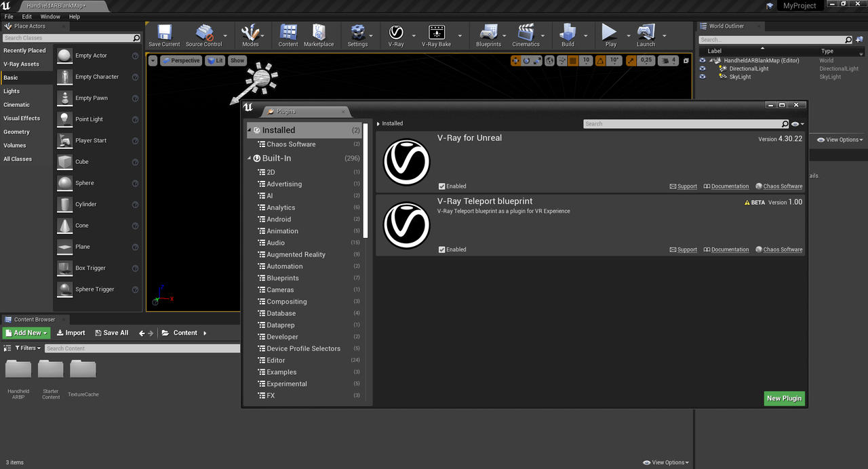Screen dimensions: 868x469
Task: Open the Settings gear toolbar icon
Action: (x=357, y=36)
